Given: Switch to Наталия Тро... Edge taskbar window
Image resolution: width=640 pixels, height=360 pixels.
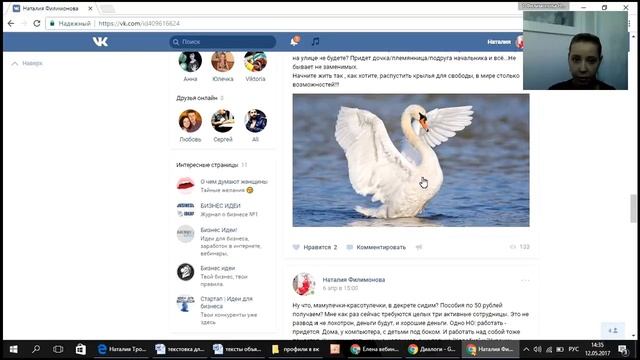Looking at the screenshot, I should (x=122, y=349).
